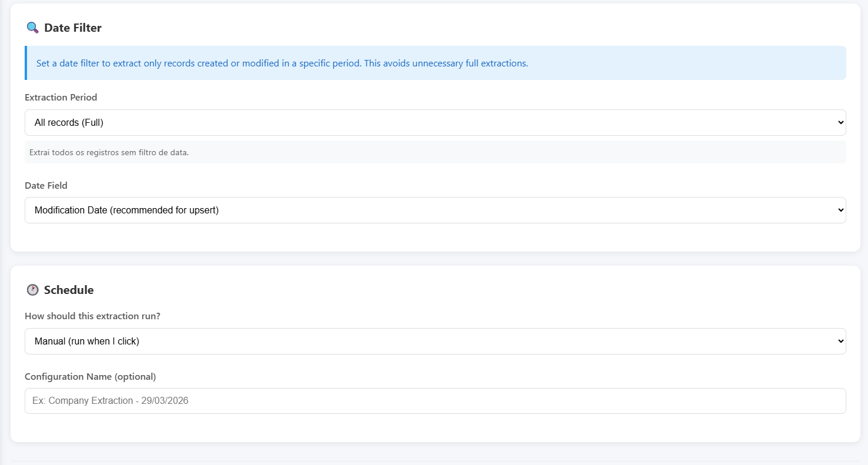Open the Date Field dropdown
868x465 pixels.
(x=435, y=210)
